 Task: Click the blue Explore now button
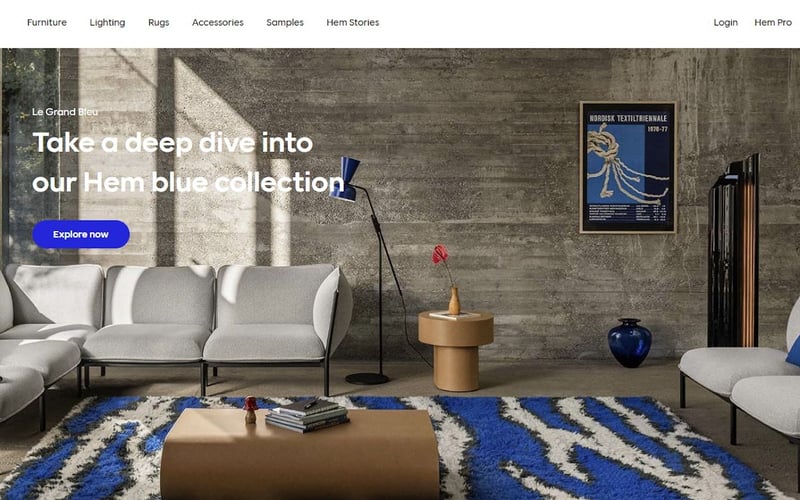(x=81, y=234)
